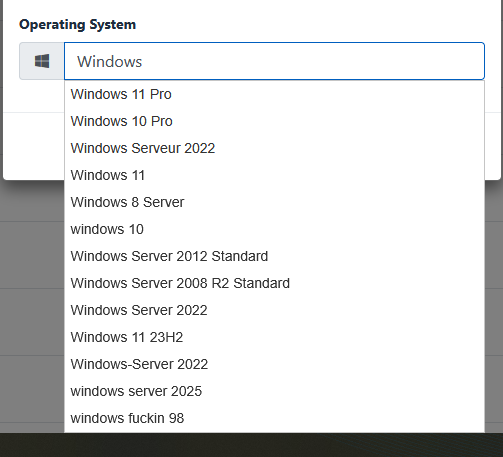Click the Windows logo icon

tap(42, 61)
